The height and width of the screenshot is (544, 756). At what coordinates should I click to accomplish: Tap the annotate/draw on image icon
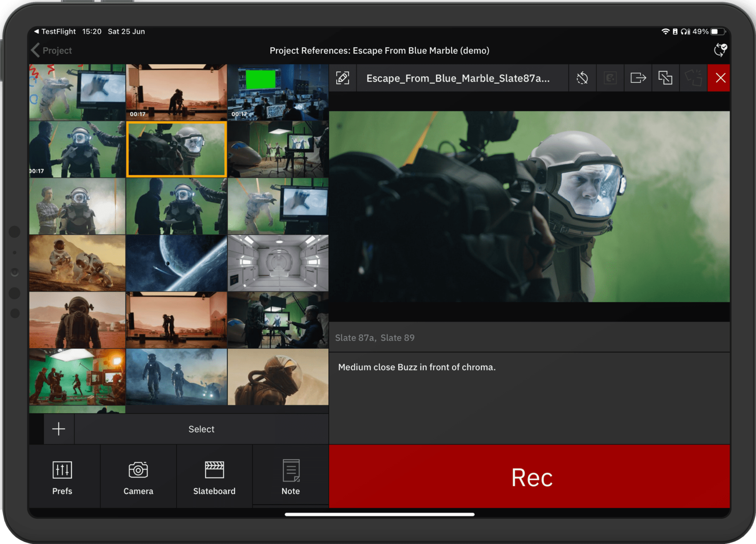pos(342,78)
